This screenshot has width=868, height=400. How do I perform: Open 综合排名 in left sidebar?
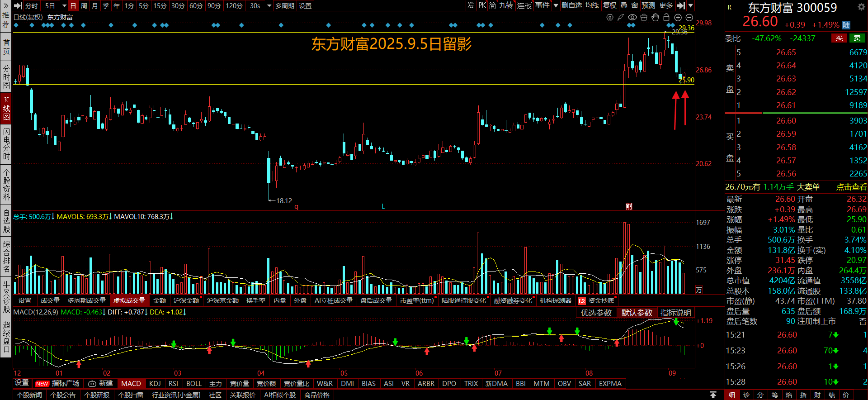point(6,257)
